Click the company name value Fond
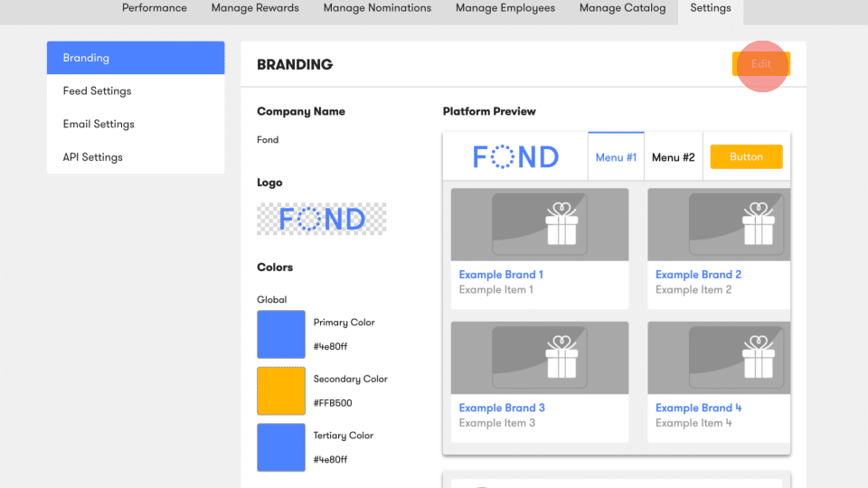The image size is (868, 488). [x=268, y=140]
